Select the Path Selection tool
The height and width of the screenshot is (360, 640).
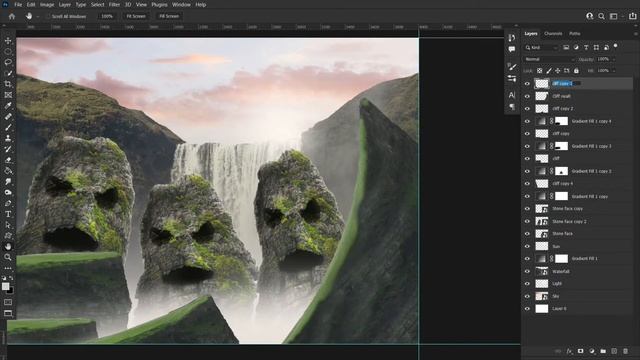(x=8, y=225)
